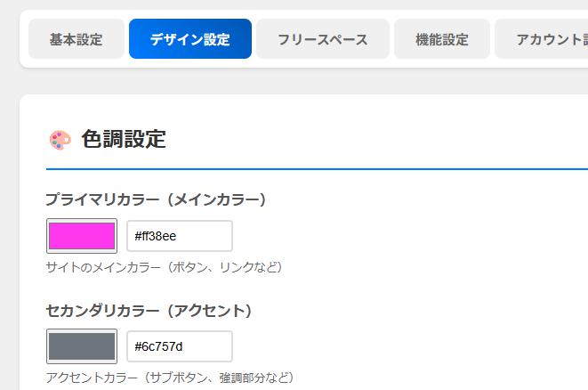Click the プライマリカラー(メインカラー) label
The image size is (588, 390).
[x=156, y=199]
